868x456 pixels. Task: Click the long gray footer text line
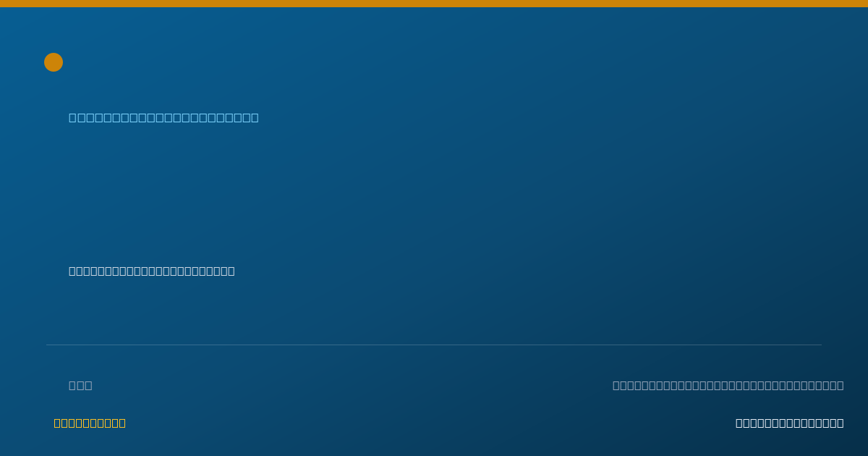pyautogui.click(x=728, y=385)
